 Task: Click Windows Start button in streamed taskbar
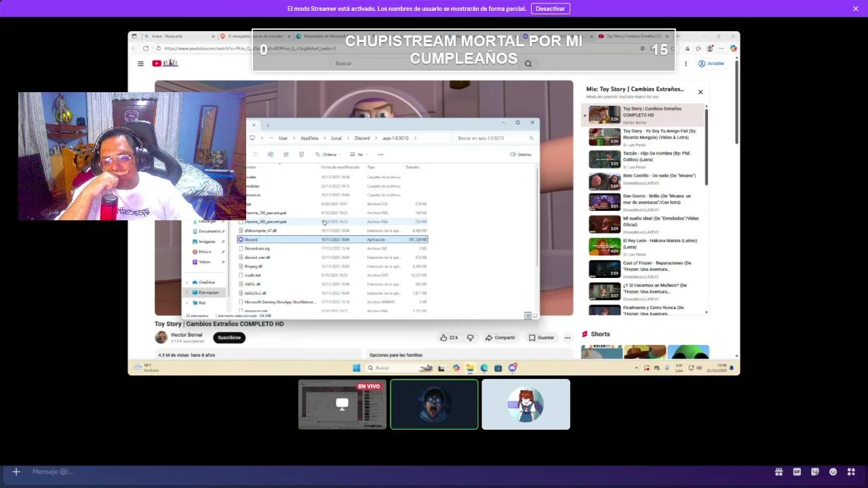(x=357, y=368)
